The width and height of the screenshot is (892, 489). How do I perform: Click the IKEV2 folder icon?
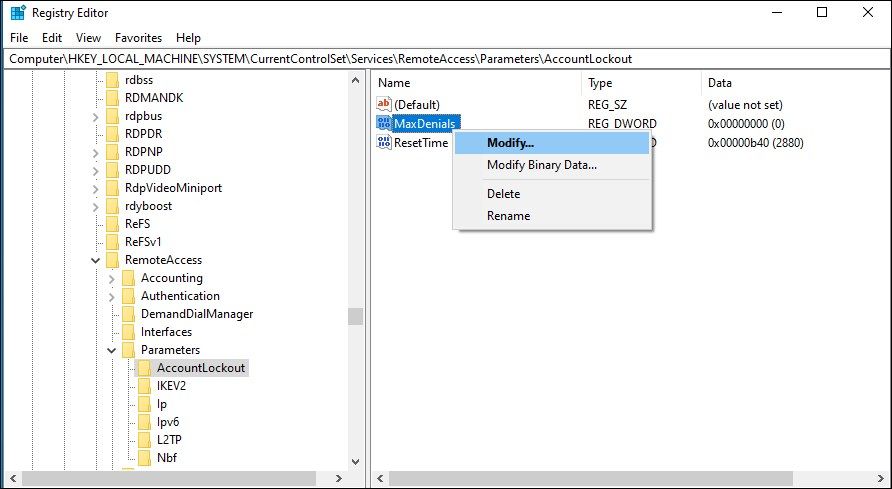coord(144,386)
